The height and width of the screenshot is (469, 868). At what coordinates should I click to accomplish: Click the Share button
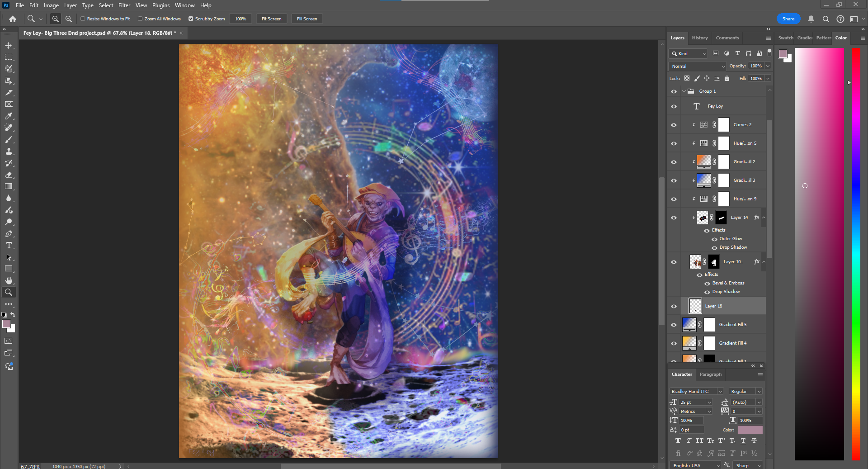click(788, 19)
